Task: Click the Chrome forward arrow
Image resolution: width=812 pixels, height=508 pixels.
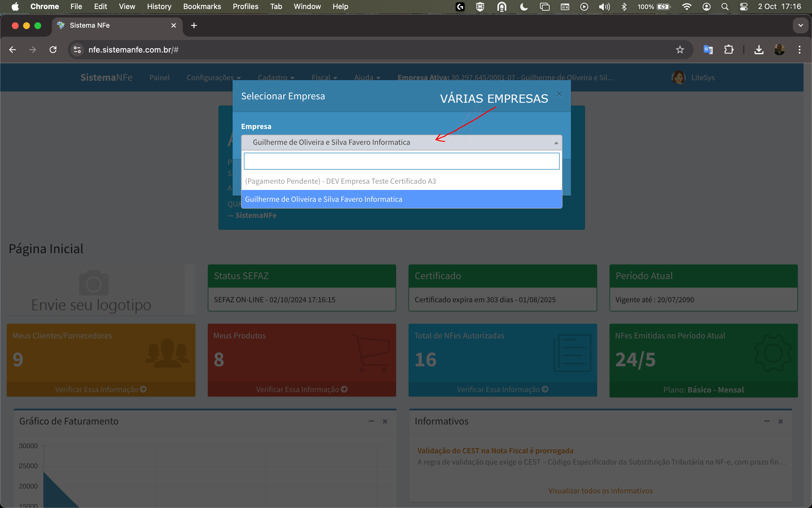Action: coord(32,50)
